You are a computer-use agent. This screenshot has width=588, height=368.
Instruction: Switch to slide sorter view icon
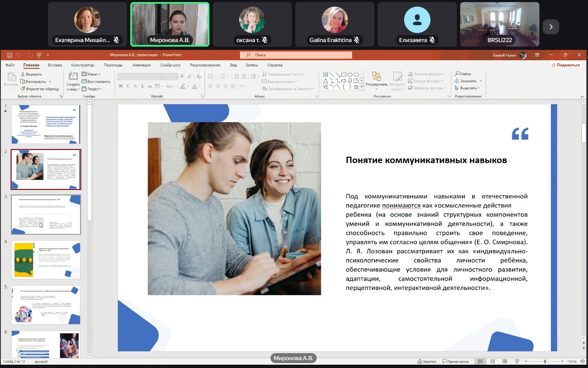tap(493, 361)
